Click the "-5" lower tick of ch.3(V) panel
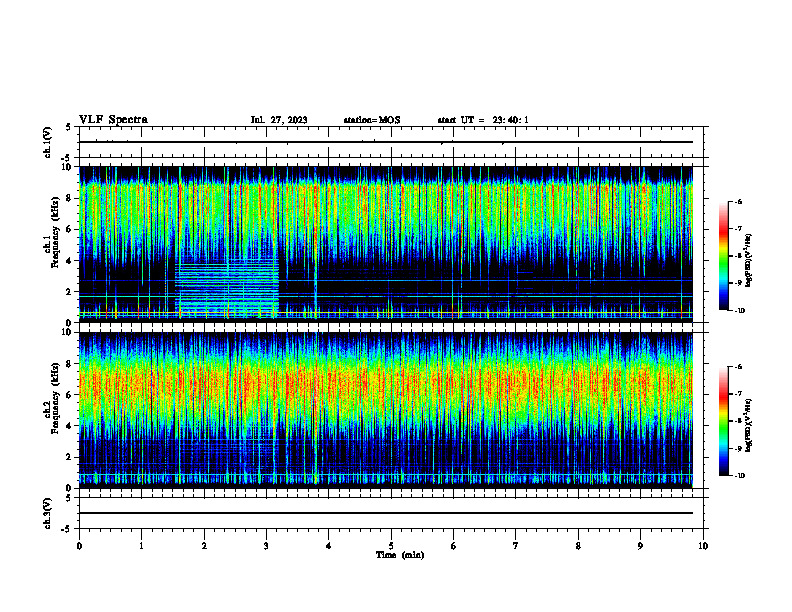The height and width of the screenshot is (612, 792). point(67,529)
